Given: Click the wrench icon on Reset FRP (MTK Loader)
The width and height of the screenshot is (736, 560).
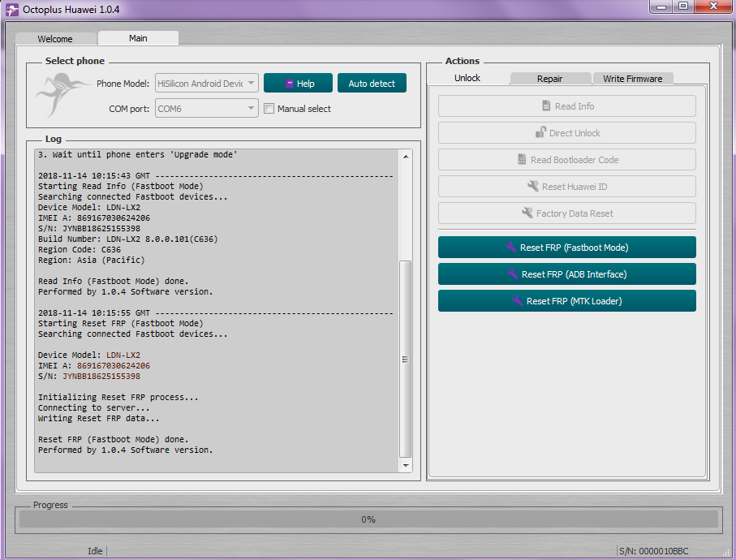Looking at the screenshot, I should click(517, 301).
